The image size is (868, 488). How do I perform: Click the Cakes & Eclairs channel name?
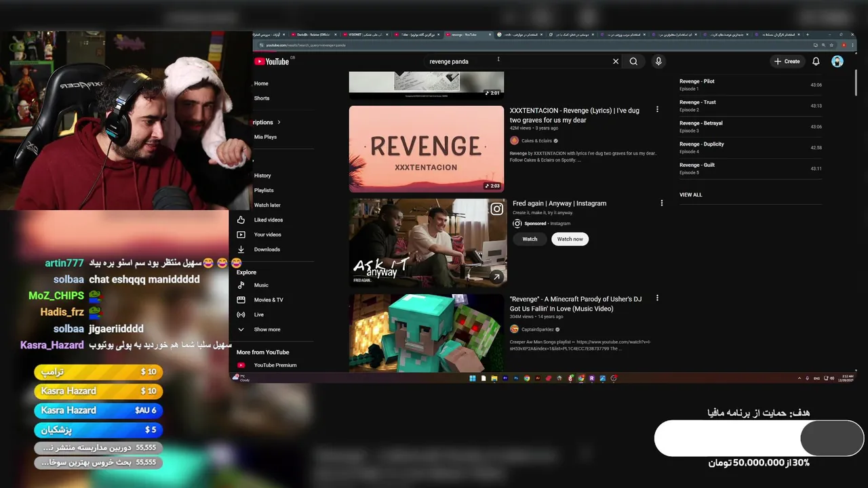tap(536, 141)
